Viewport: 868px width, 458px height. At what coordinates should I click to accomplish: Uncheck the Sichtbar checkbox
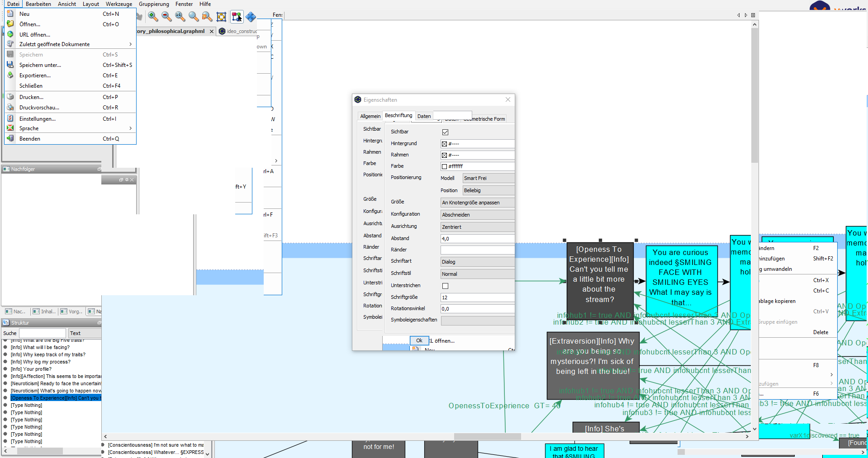click(445, 132)
